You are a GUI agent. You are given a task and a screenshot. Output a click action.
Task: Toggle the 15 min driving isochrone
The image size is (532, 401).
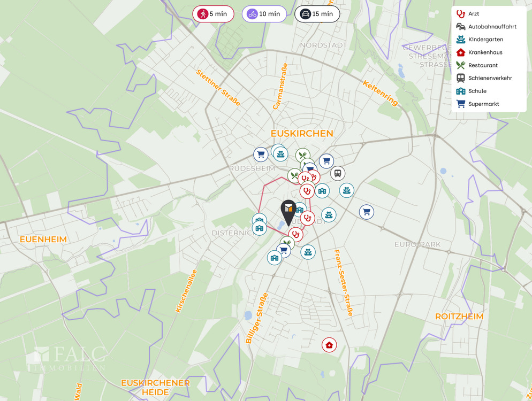[317, 14]
